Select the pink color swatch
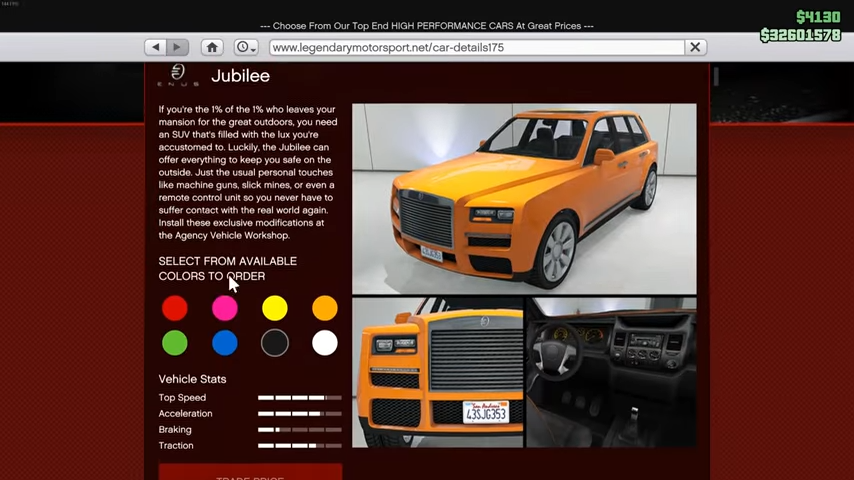The width and height of the screenshot is (854, 480). (224, 308)
